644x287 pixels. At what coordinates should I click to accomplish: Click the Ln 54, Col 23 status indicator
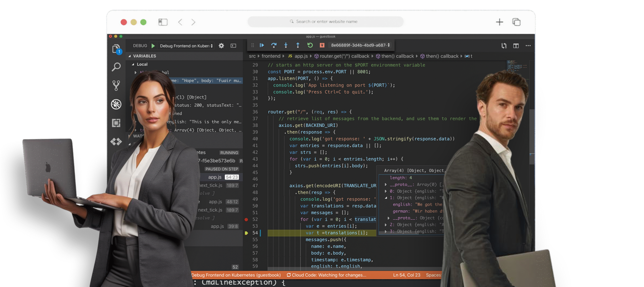[x=407, y=275]
